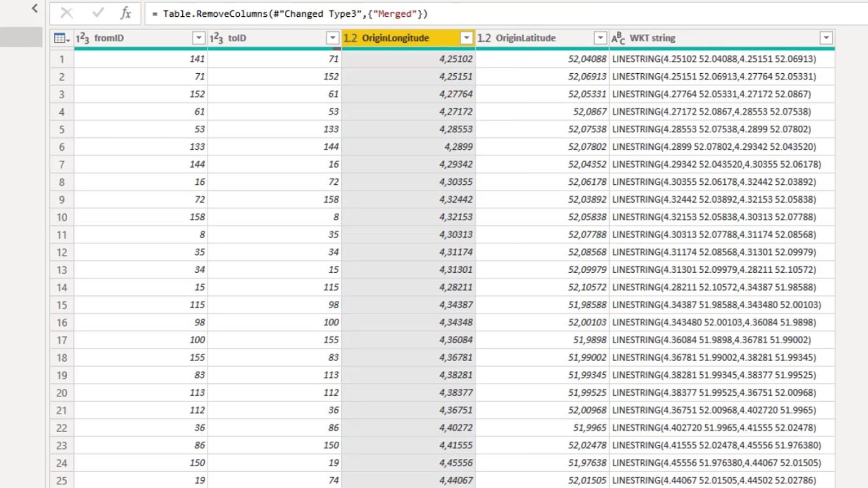868x488 pixels.
Task: Click OriginLatitude cell 52,02478
Action: [542, 445]
